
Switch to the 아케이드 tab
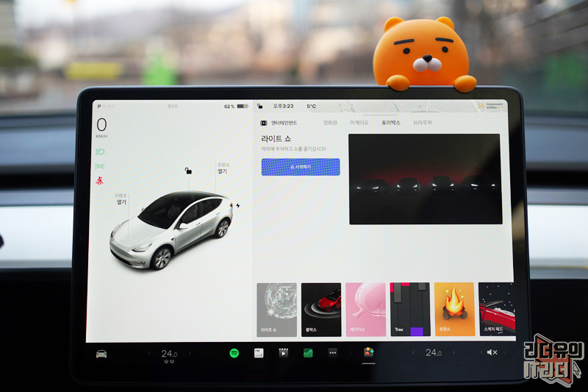click(x=359, y=123)
